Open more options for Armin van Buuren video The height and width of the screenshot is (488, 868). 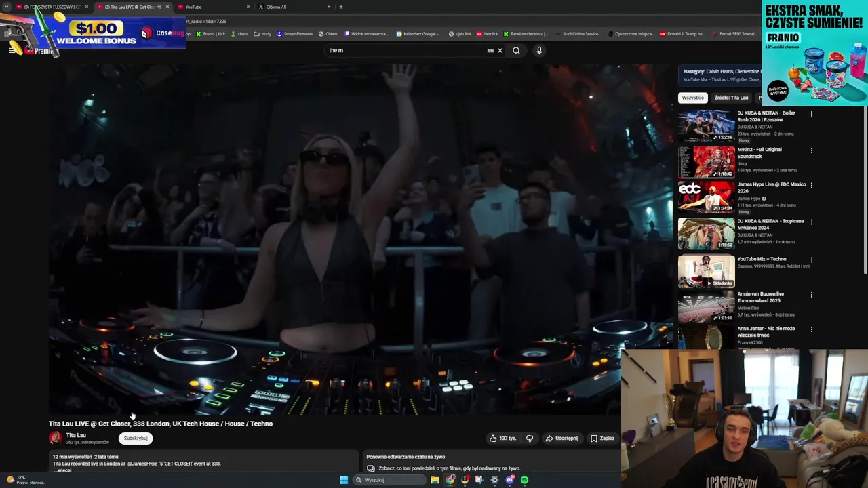coord(811,295)
